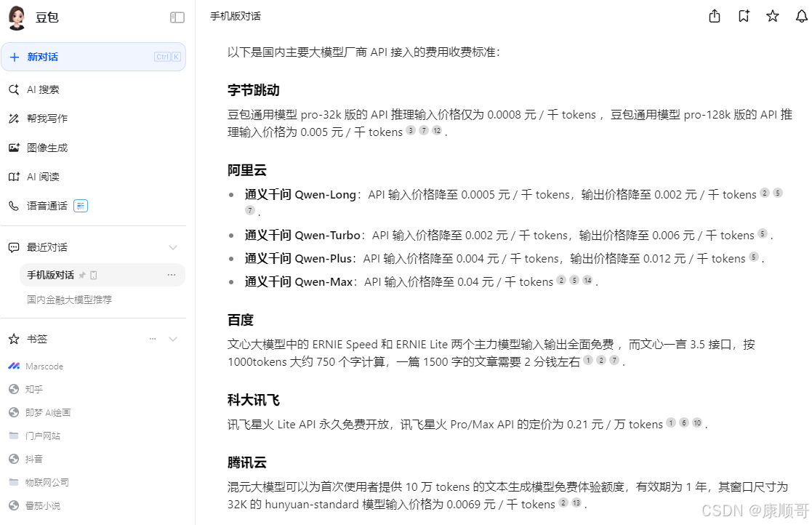This screenshot has height=525, width=812.
Task: Open the 物联网公司 bookmark folder
Action: 39,483
